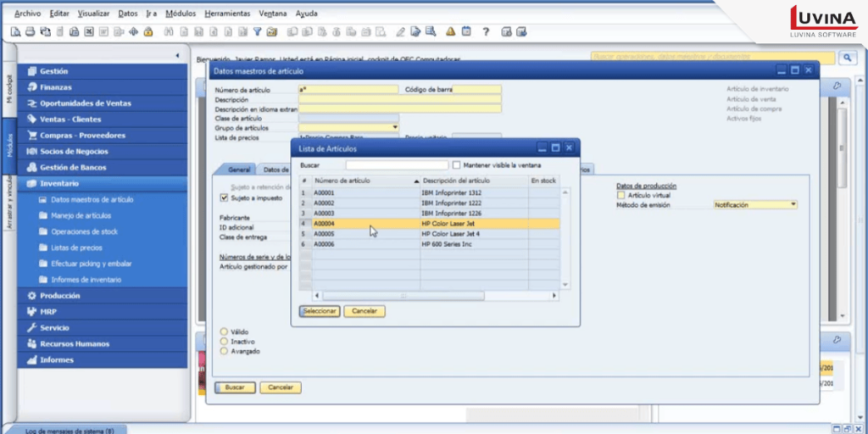Open the Grupo de artículos dropdown
The width and height of the screenshot is (868, 434).
pyautogui.click(x=395, y=127)
